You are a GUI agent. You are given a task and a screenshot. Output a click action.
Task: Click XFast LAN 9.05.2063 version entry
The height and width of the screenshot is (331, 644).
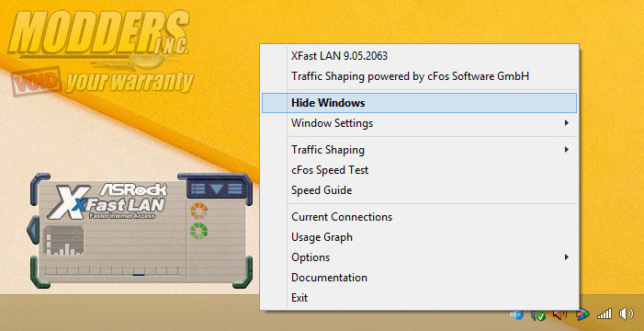tap(419, 56)
